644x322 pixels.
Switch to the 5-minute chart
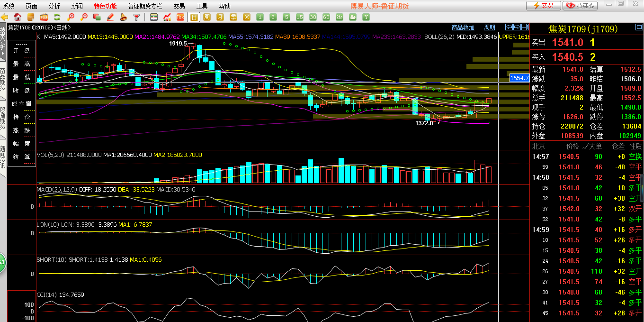[286, 17]
